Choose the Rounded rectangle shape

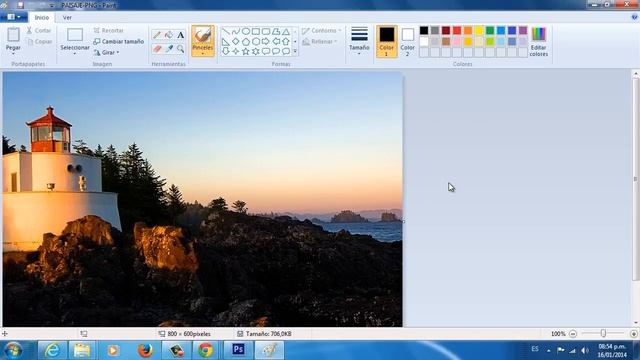coord(266,31)
